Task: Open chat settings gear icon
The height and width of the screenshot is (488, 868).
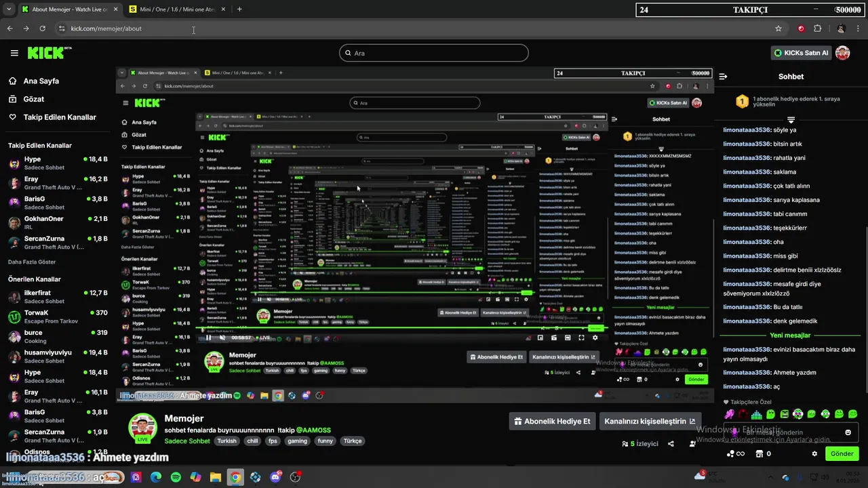Action: click(814, 453)
